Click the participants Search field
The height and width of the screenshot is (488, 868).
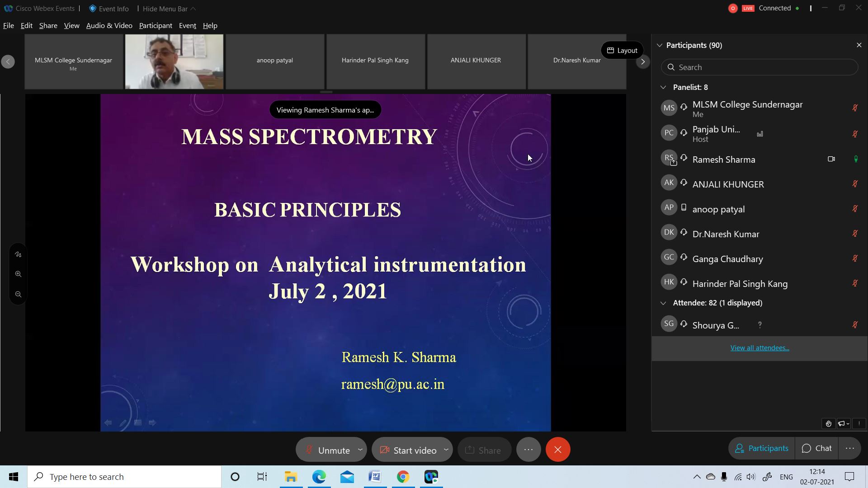(759, 67)
